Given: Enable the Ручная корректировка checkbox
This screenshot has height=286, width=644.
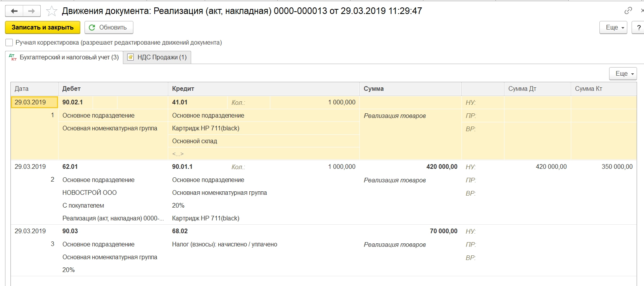Looking at the screenshot, I should (x=9, y=43).
